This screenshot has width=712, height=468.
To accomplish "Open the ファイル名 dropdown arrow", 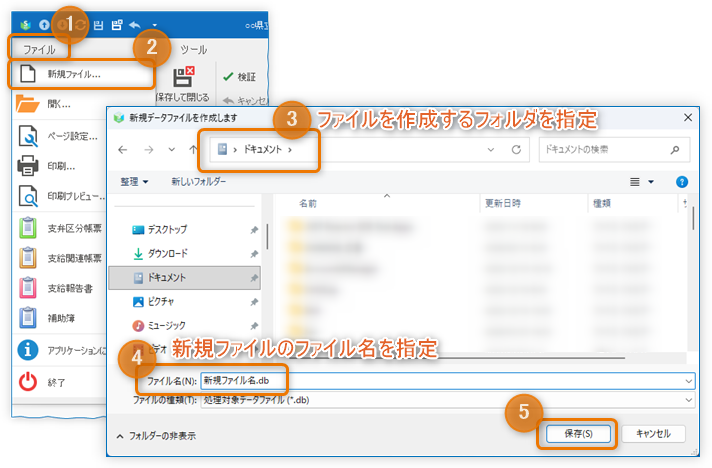I will (689, 381).
